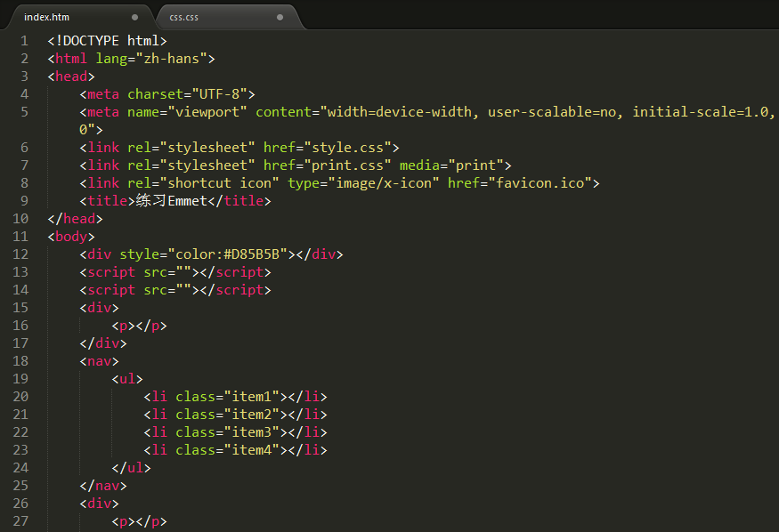Click the width=device-width content text
Screen dimensions: 779x532
400,112
